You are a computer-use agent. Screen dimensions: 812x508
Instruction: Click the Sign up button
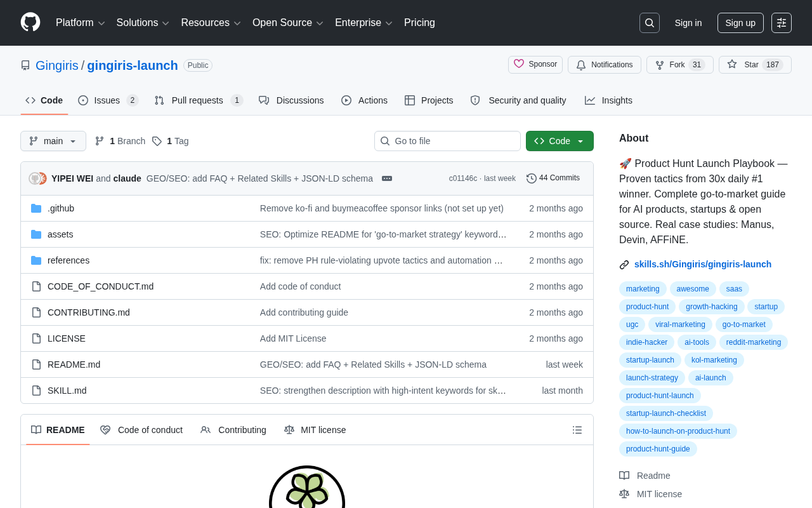[x=740, y=23]
